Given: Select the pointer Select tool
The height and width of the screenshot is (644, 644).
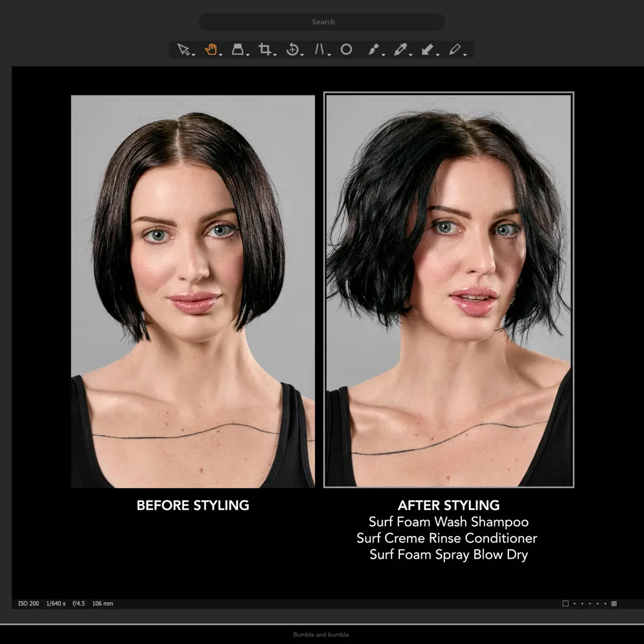Looking at the screenshot, I should pos(184,50).
